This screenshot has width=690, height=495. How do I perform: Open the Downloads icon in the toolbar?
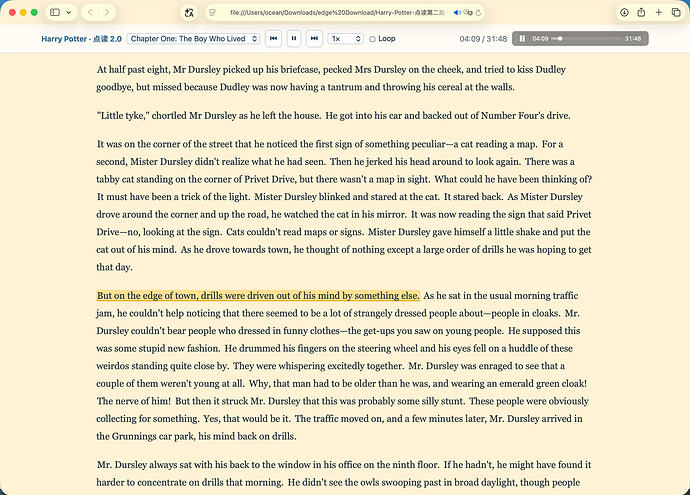click(x=624, y=12)
